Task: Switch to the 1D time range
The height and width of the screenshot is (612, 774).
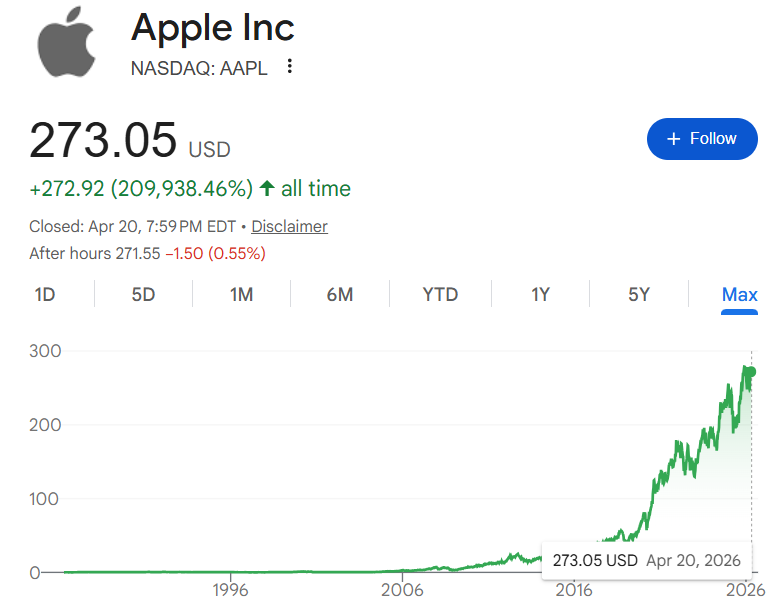Action: (45, 294)
